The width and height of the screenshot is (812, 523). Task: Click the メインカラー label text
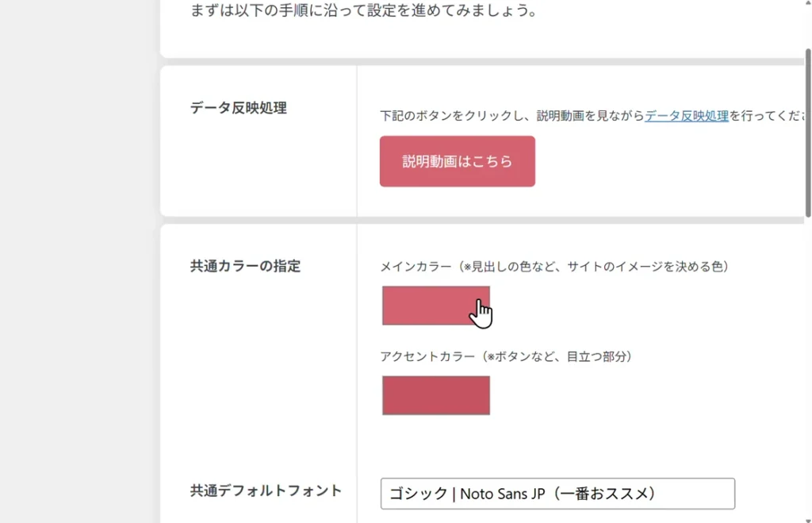tap(416, 267)
